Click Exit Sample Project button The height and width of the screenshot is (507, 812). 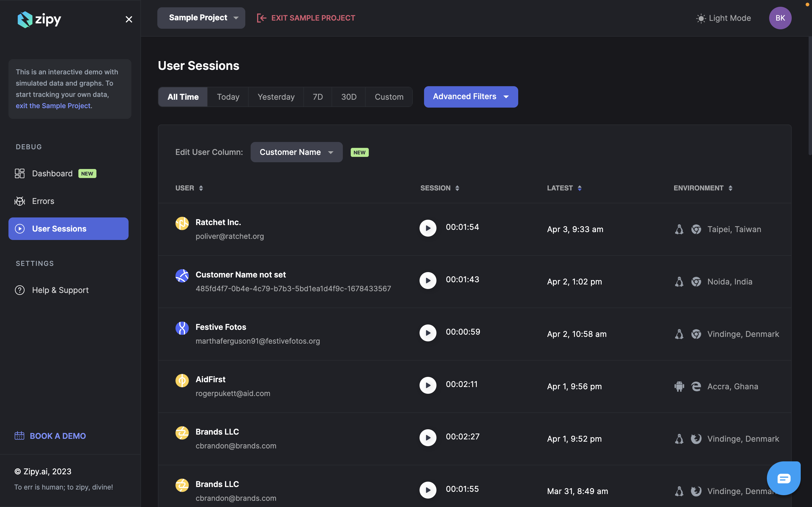click(x=306, y=18)
